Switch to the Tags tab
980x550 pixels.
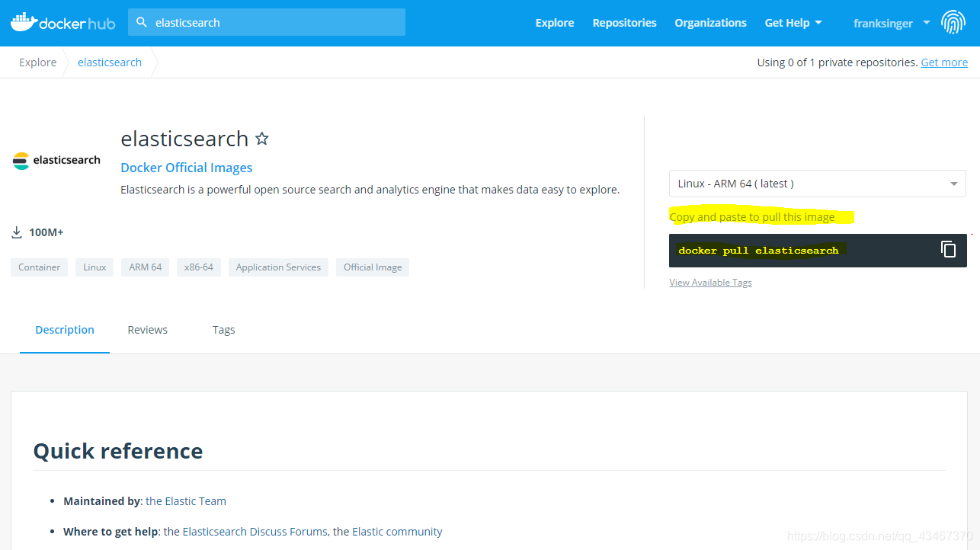click(223, 330)
